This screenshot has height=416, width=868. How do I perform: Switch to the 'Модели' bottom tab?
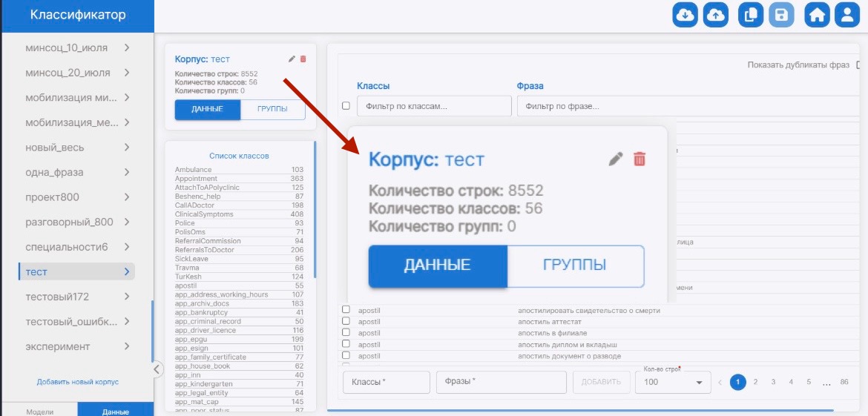click(39, 411)
